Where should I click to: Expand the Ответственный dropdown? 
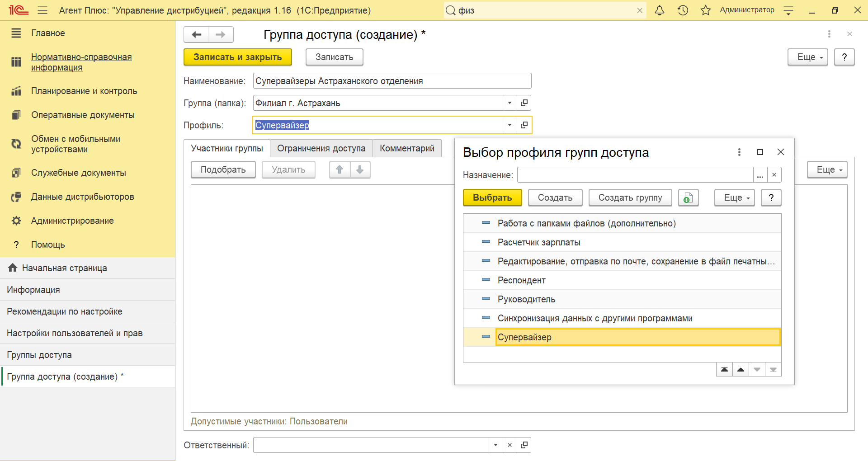point(495,445)
